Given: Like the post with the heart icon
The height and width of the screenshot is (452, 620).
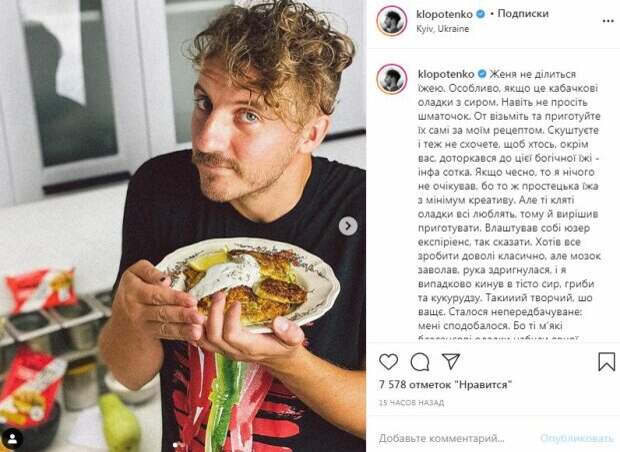Looking at the screenshot, I should point(388,361).
